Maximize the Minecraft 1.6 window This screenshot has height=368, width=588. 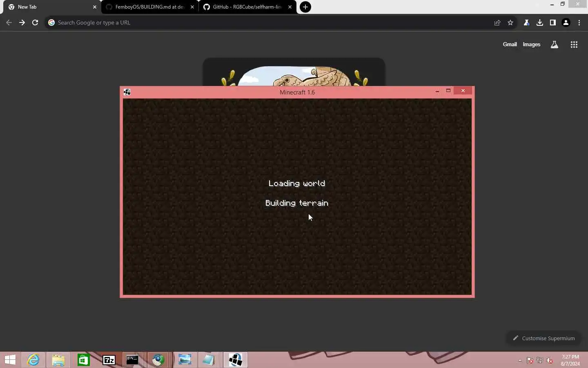448,91
